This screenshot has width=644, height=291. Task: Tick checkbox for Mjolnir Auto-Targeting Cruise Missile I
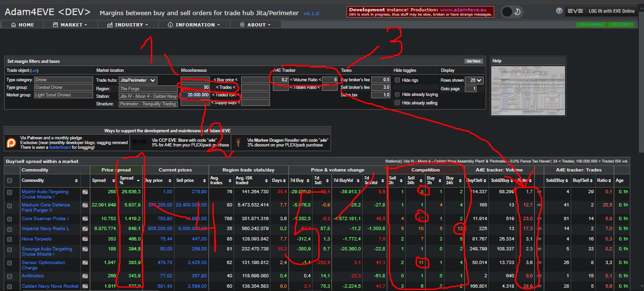coord(10,192)
